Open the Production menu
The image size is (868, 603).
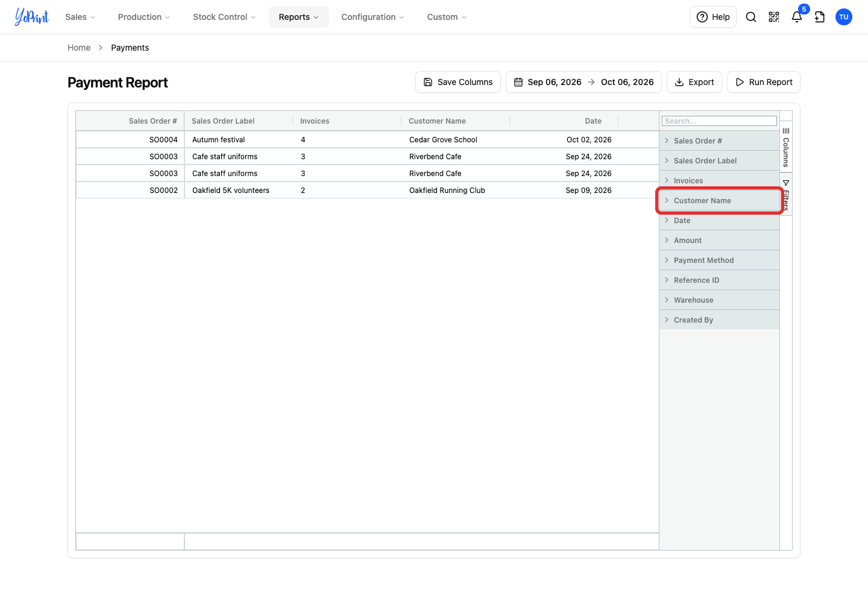[144, 17]
